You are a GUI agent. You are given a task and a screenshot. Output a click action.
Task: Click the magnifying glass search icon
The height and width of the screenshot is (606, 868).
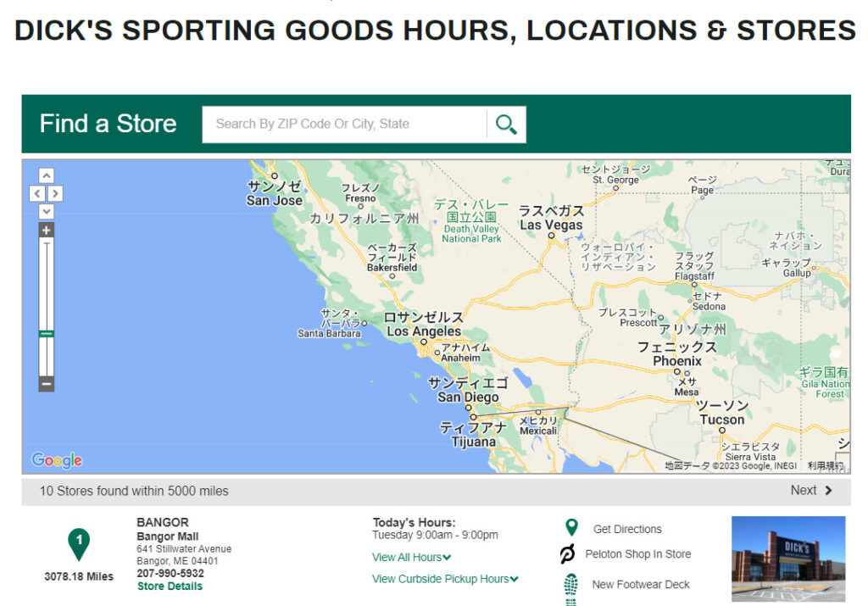tap(506, 125)
